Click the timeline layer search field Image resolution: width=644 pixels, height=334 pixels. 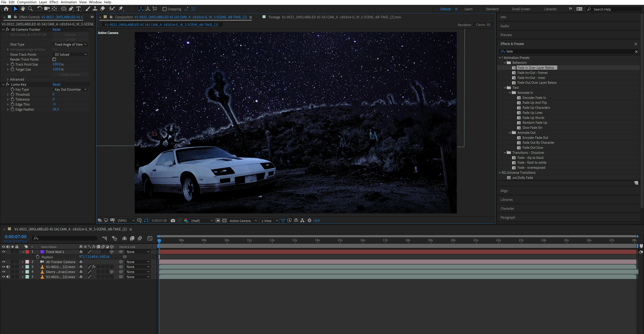66,238
